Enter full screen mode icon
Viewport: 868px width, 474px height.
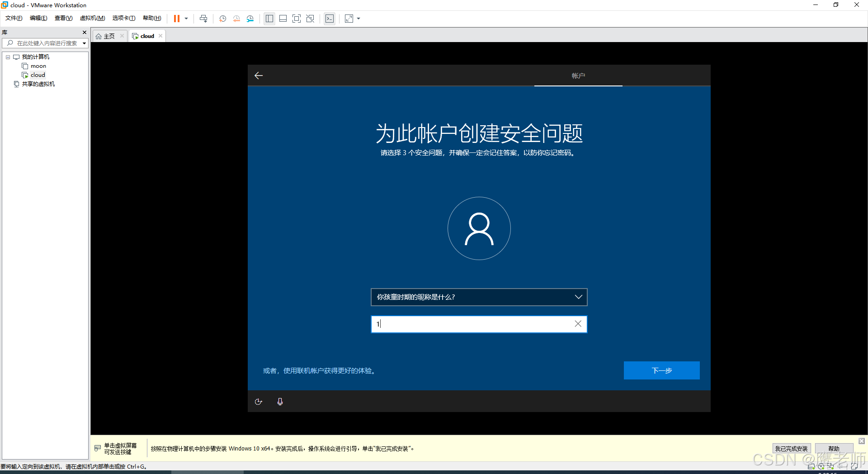pos(297,19)
